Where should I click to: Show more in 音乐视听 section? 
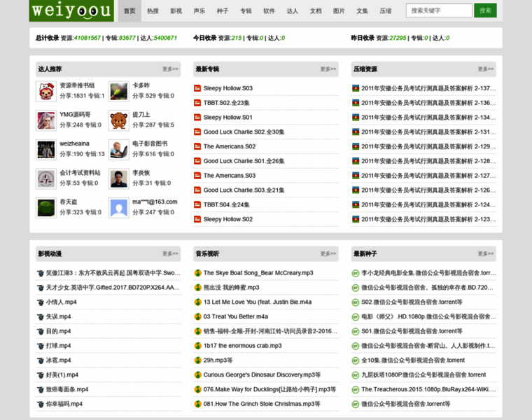(x=328, y=254)
